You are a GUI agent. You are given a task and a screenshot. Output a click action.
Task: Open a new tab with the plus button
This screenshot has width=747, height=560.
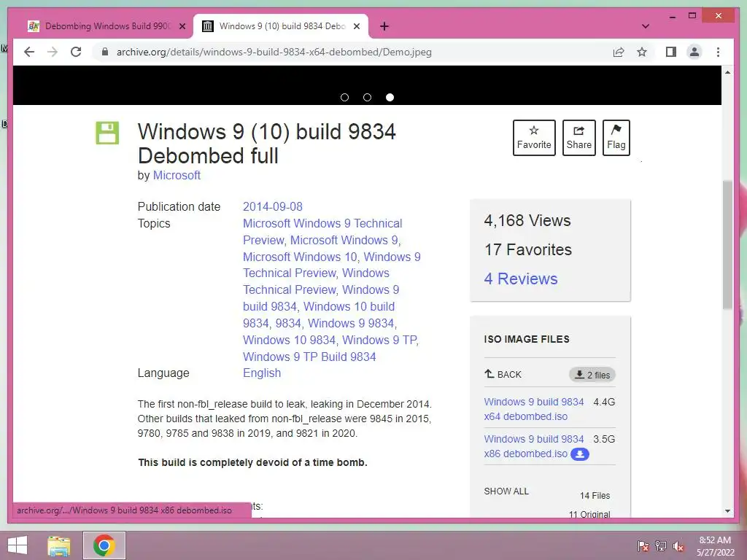(x=384, y=26)
